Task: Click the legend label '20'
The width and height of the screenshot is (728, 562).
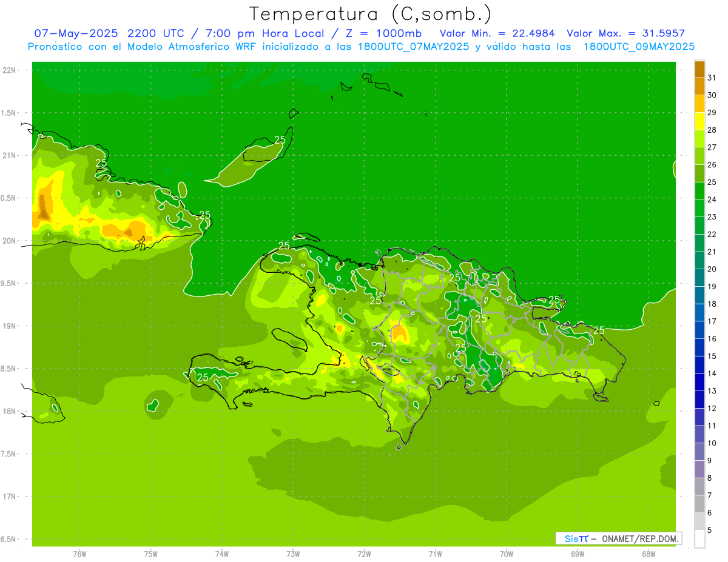Action: click(x=712, y=269)
